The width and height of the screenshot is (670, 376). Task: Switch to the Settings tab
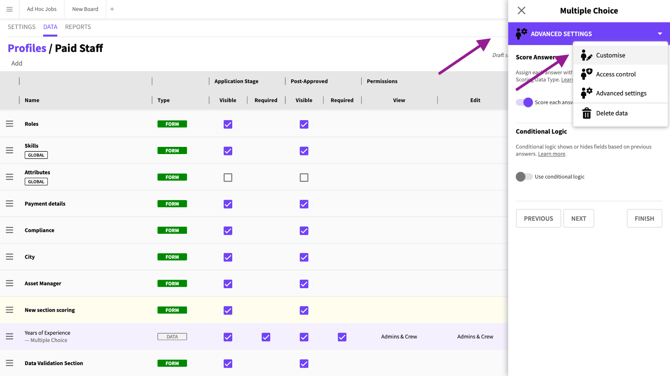(21, 26)
